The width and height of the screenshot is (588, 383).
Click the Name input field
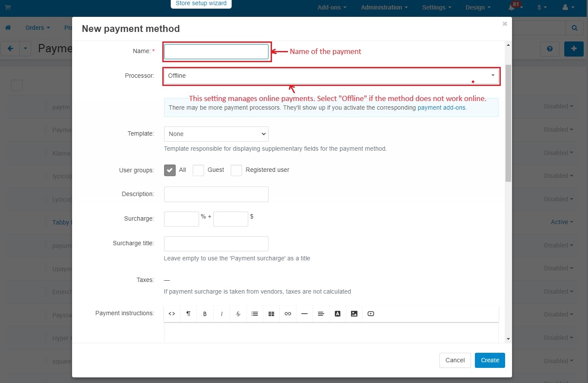pos(216,51)
